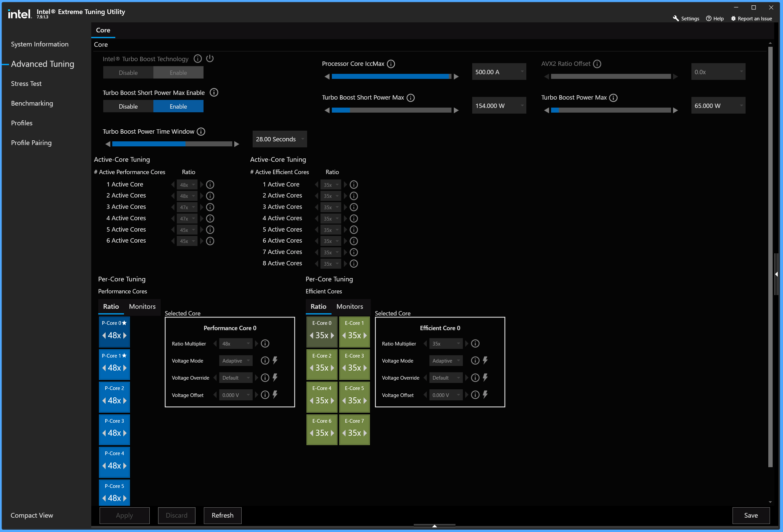The image size is (783, 532).
Task: Click the Processor Core IccMax slider track
Action: 392,77
